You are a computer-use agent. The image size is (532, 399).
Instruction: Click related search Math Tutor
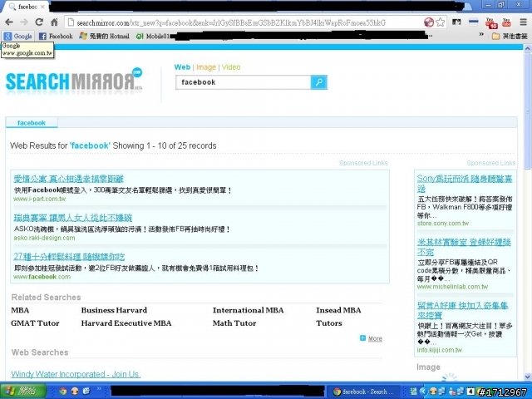234,323
